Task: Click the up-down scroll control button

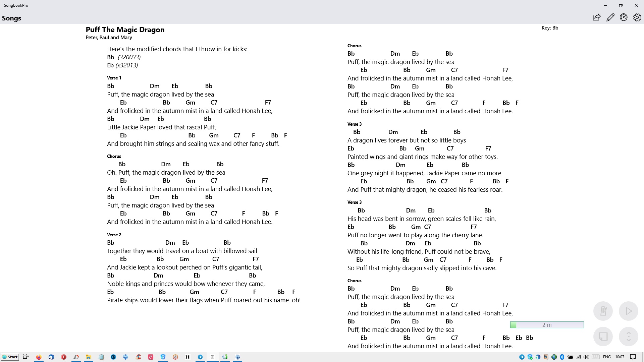Action: [x=629, y=336]
